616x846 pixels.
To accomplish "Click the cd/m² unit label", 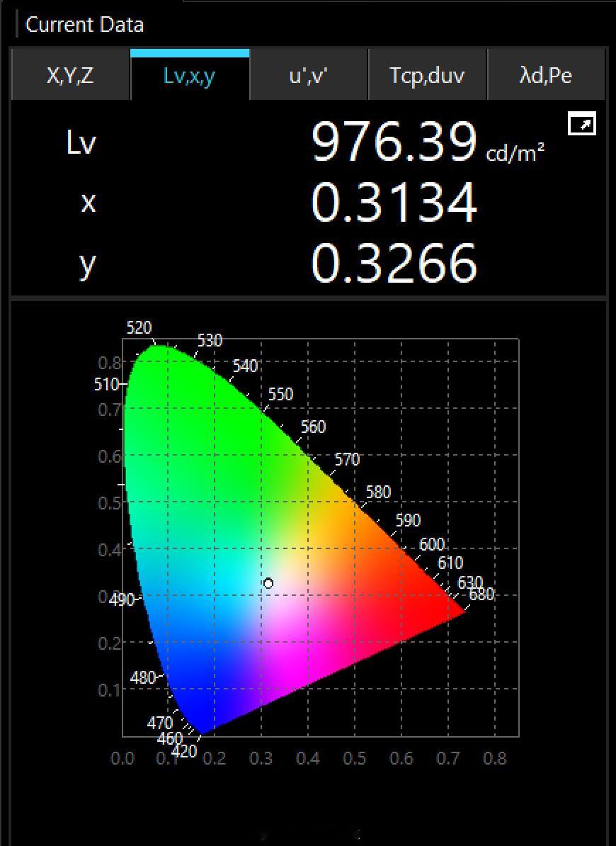I will point(515,153).
